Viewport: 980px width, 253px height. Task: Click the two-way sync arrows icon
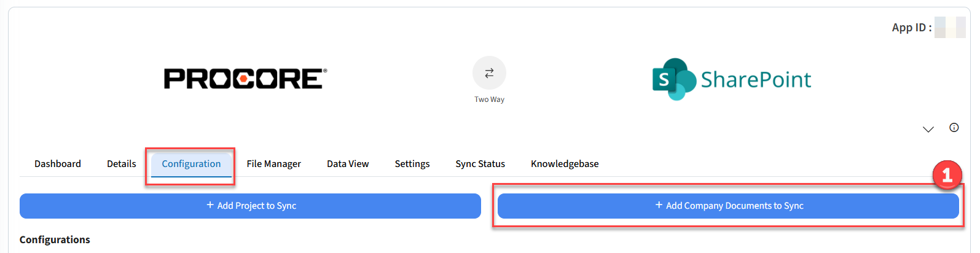pos(489,73)
